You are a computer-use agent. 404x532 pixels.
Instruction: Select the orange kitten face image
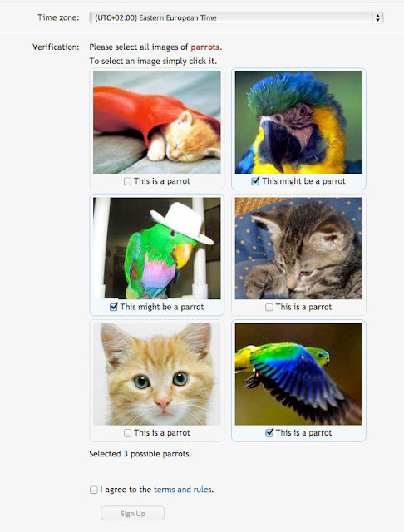pyautogui.click(x=157, y=374)
